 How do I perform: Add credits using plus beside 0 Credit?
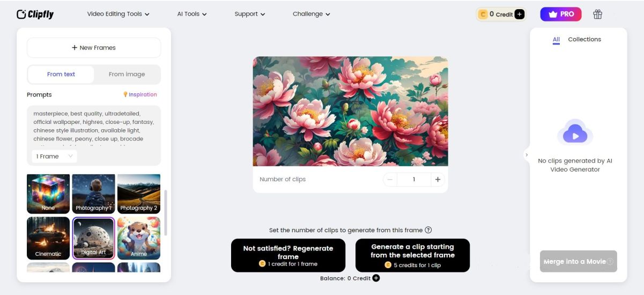coord(519,14)
